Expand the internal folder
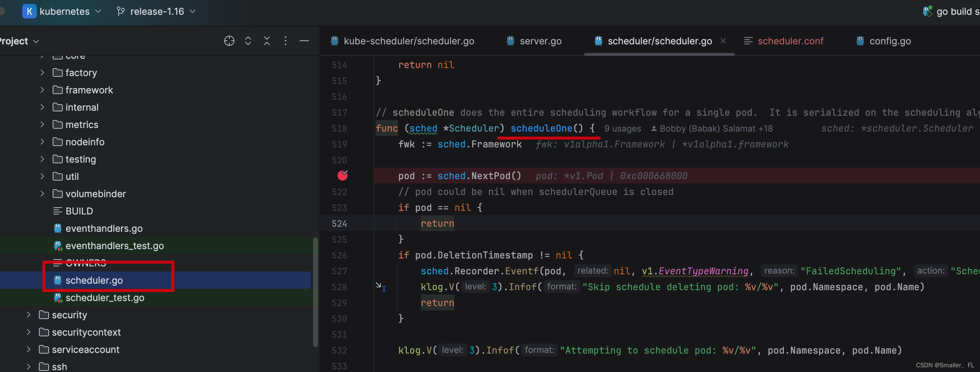This screenshot has height=372, width=980. click(x=42, y=107)
